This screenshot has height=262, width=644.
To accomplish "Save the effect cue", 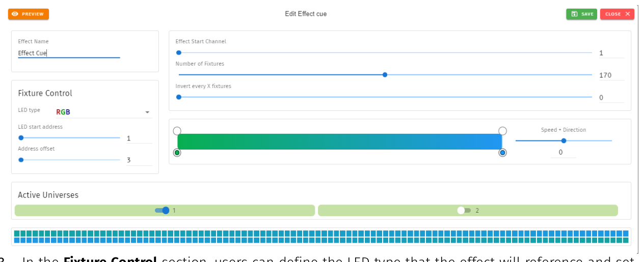I will pyautogui.click(x=581, y=14).
